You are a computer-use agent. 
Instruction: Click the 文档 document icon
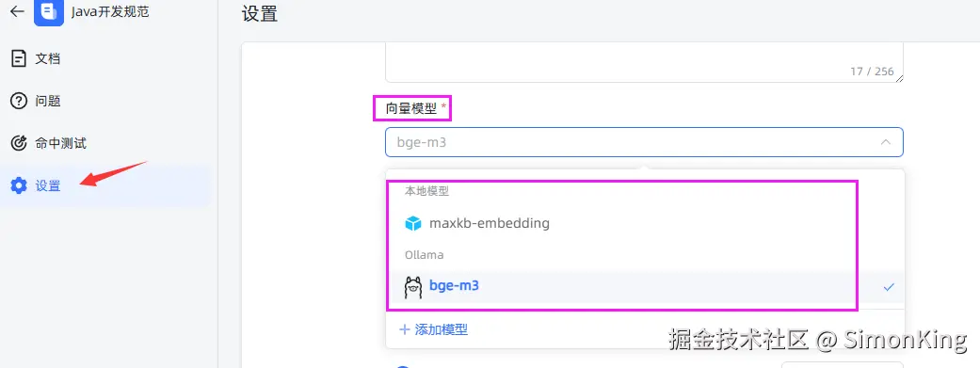point(19,58)
